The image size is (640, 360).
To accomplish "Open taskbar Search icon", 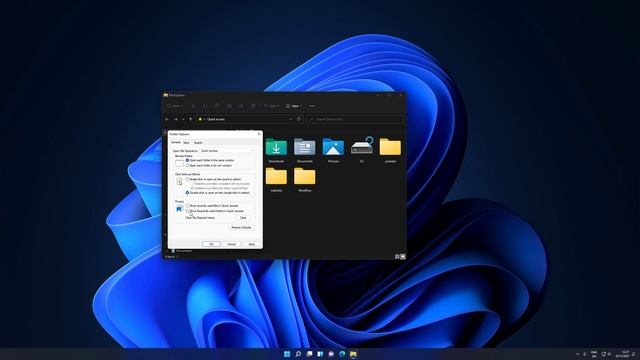I will click(x=298, y=354).
